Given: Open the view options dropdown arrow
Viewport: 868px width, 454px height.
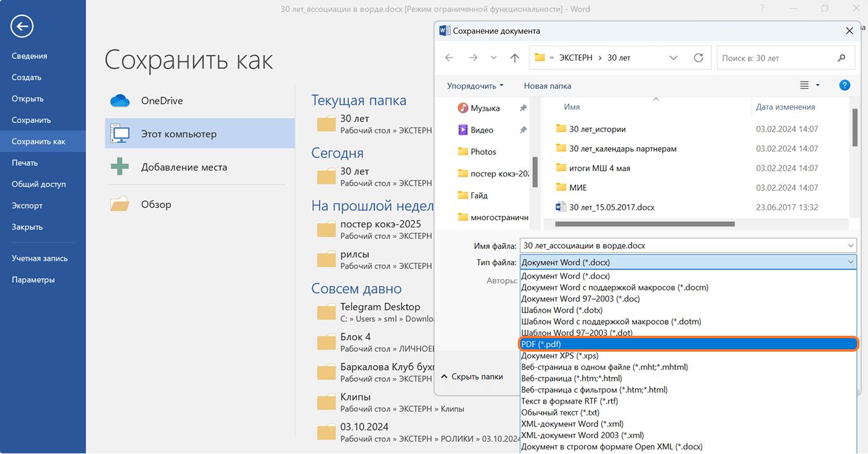Looking at the screenshot, I should click(818, 86).
